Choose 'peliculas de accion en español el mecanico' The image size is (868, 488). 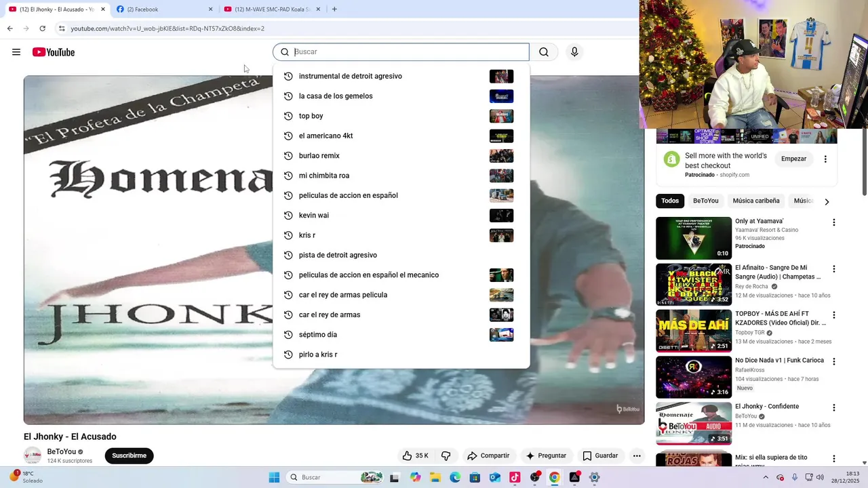(401, 275)
